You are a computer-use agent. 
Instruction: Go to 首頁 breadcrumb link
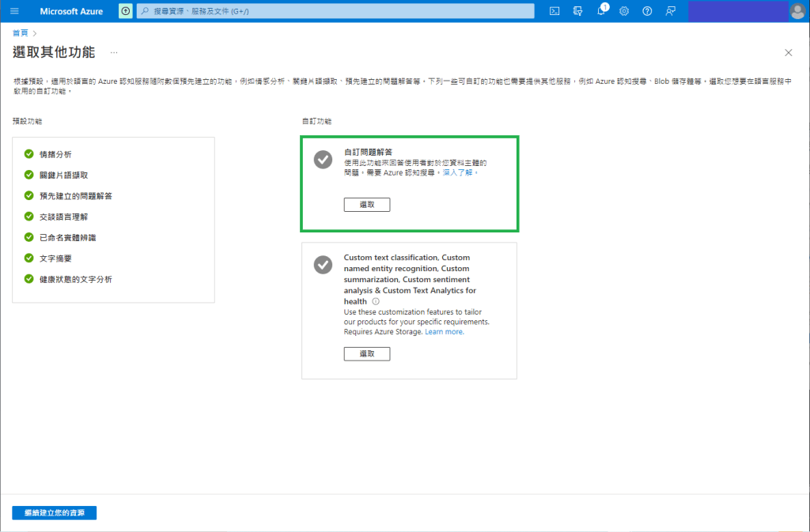(20, 32)
